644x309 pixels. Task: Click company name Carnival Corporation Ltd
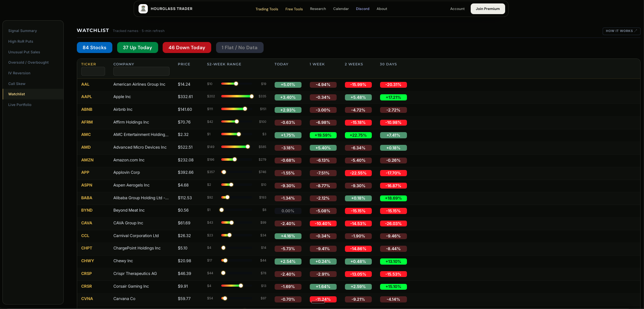pyautogui.click(x=136, y=236)
